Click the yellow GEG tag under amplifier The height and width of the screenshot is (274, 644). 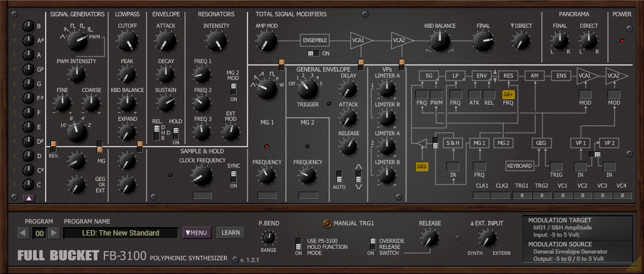(422, 166)
